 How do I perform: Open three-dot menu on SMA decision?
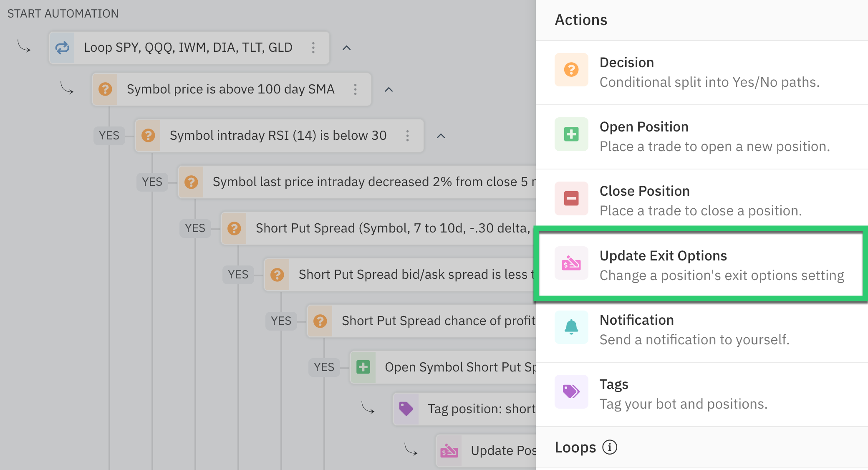pyautogui.click(x=355, y=89)
